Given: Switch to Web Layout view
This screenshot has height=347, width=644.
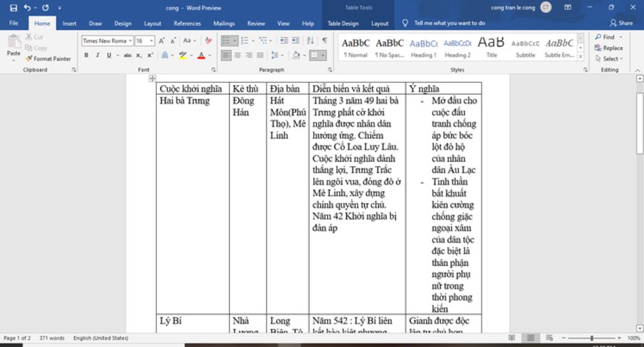Looking at the screenshot, I should point(550,338).
